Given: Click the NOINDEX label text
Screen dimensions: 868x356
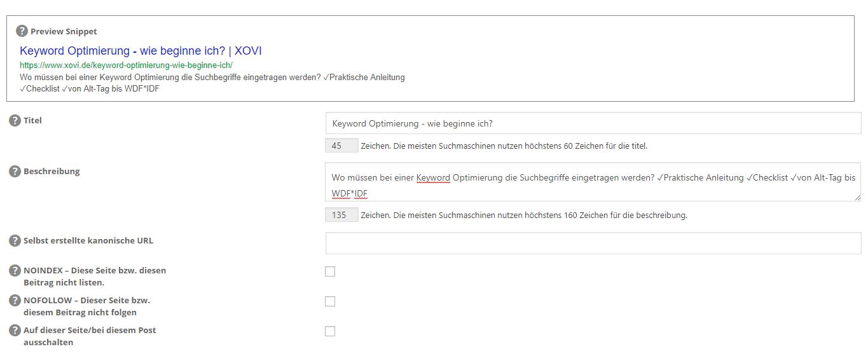Looking at the screenshot, I should tap(95, 277).
